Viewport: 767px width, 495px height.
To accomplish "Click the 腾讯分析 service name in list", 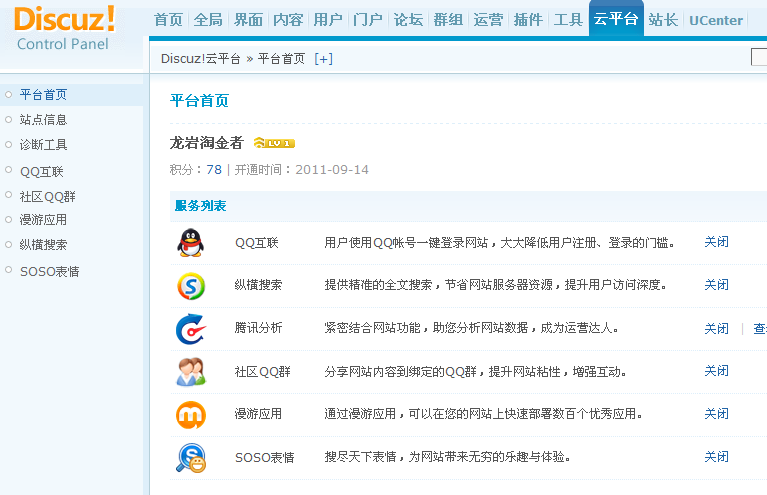I will point(258,328).
